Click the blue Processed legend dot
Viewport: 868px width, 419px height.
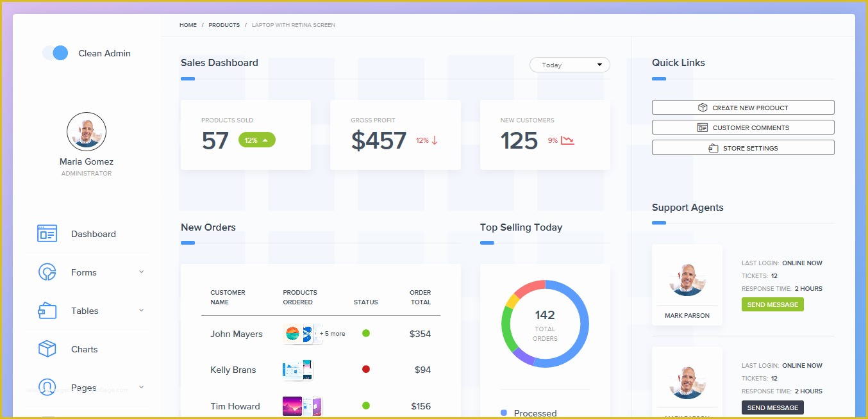[x=504, y=413]
